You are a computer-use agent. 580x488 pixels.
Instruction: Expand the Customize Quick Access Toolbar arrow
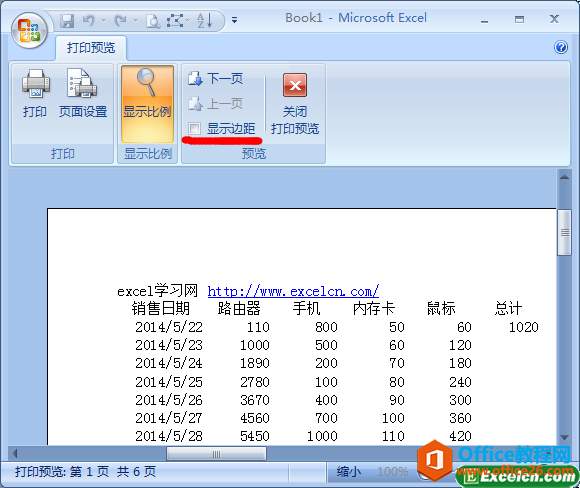[235, 20]
